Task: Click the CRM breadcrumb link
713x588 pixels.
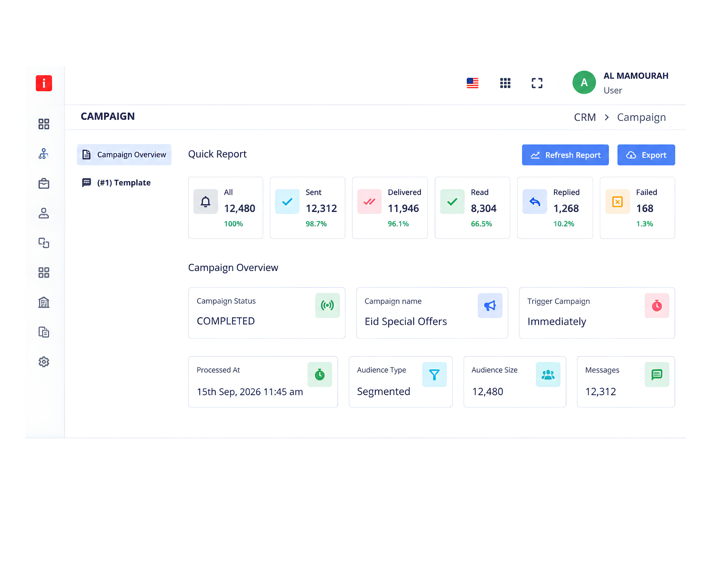Action: [585, 117]
